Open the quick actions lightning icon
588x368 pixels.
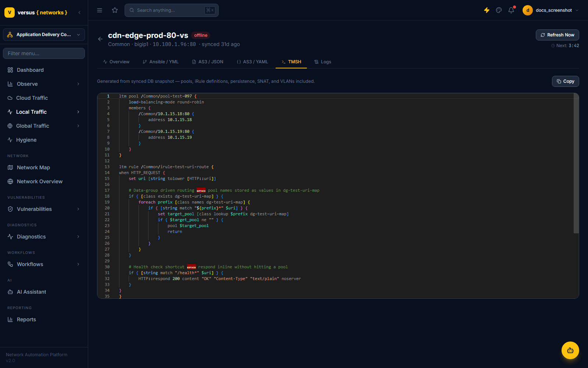pos(487,10)
